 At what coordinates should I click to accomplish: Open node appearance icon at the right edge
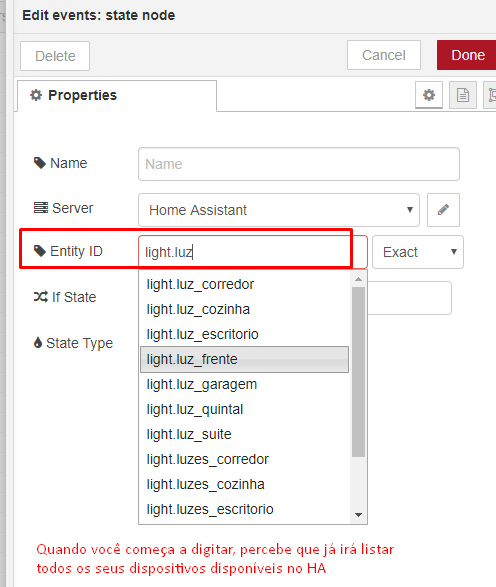pos(490,95)
